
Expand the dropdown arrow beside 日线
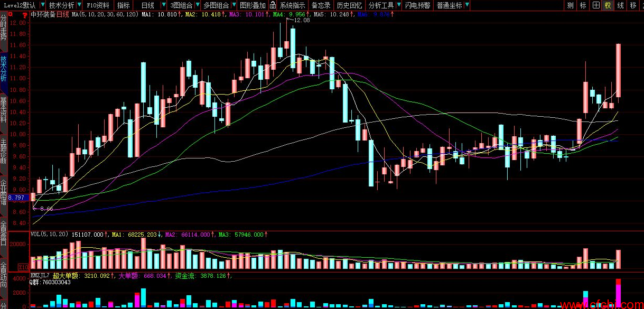coord(163,5)
